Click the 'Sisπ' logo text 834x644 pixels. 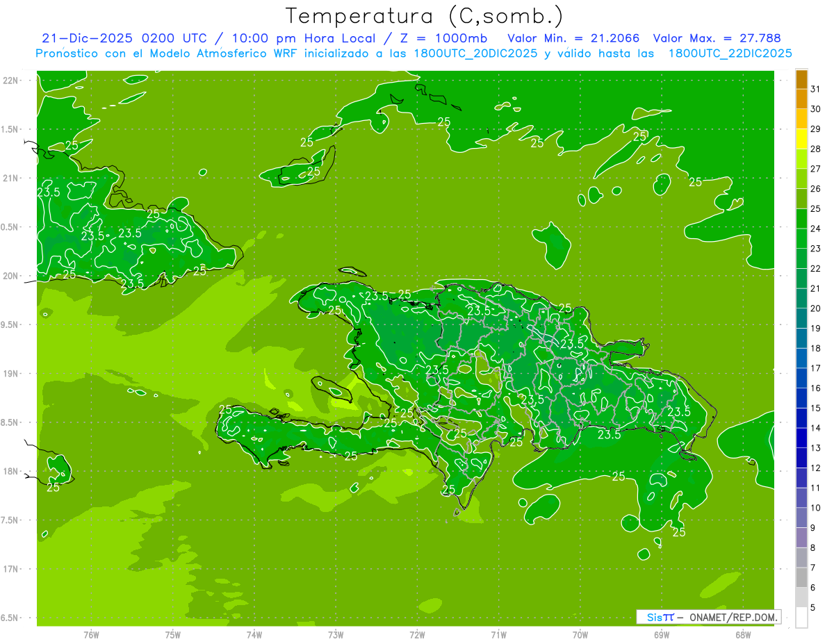660,617
